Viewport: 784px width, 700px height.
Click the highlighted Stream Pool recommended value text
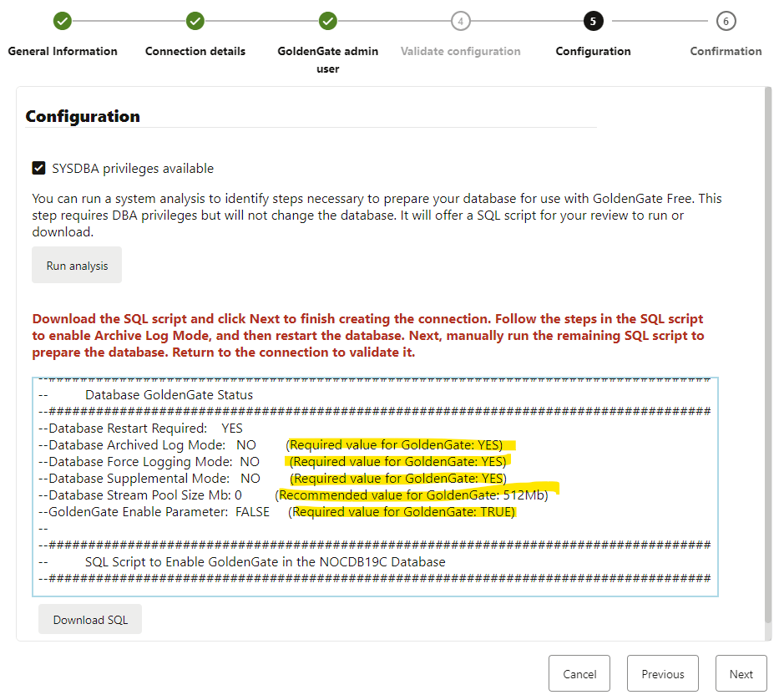[x=412, y=495]
